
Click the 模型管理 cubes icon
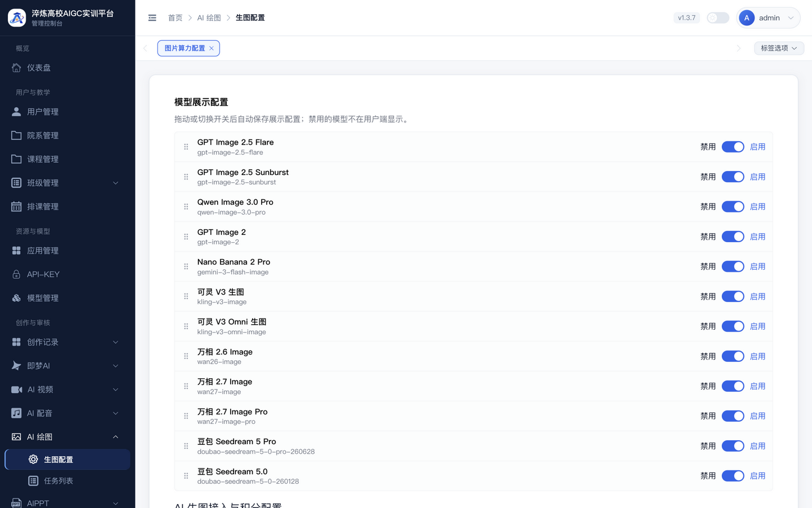coord(16,298)
